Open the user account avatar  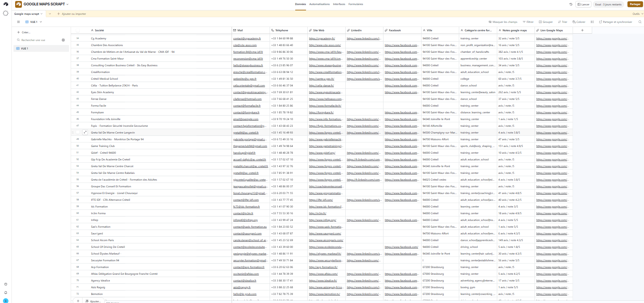point(6,301)
